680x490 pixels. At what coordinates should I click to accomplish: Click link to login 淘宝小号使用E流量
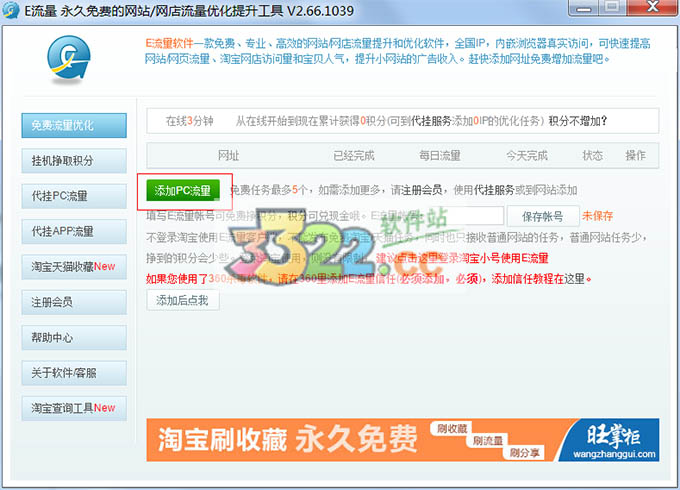coord(462,258)
